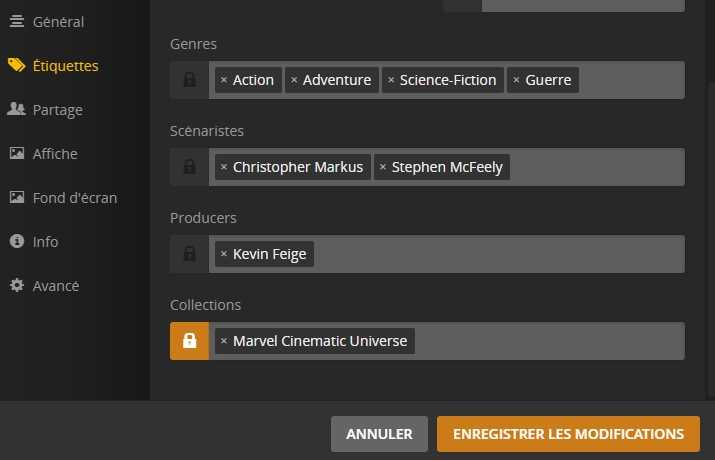Remove the Christopher Markus writer tag

(x=223, y=167)
